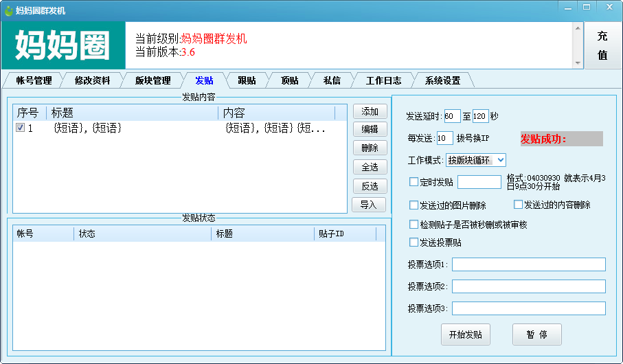
Task: Click the 贴子ID column header
Action: [346, 234]
